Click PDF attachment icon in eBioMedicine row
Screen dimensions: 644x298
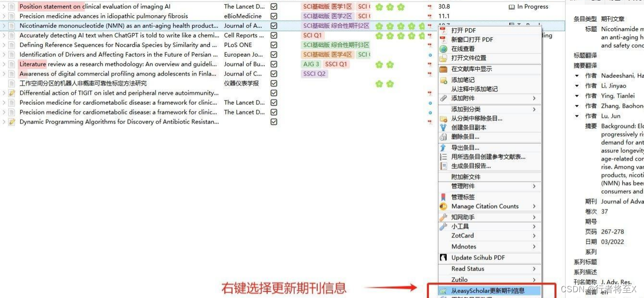coord(430,16)
